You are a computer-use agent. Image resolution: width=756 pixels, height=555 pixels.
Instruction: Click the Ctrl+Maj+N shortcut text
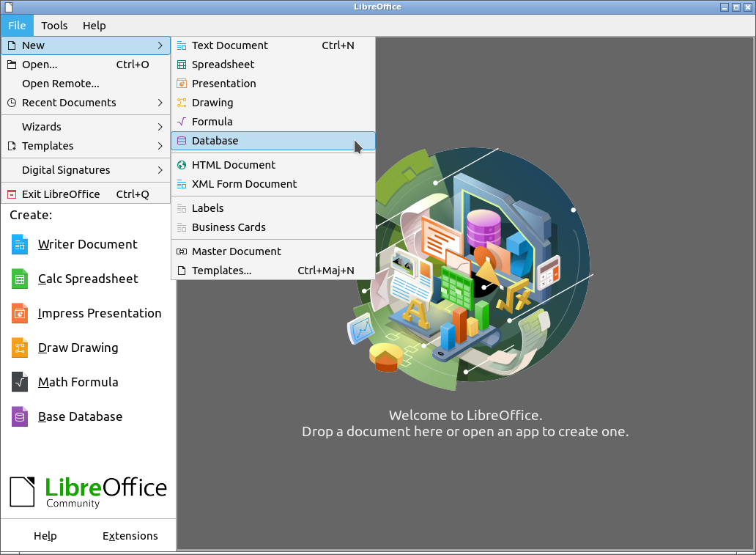click(326, 271)
